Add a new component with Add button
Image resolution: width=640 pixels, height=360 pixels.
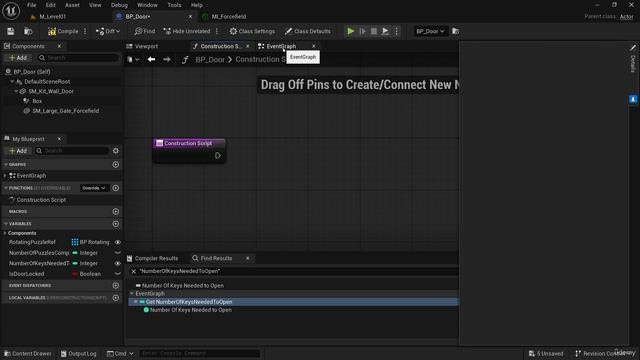pos(18,58)
